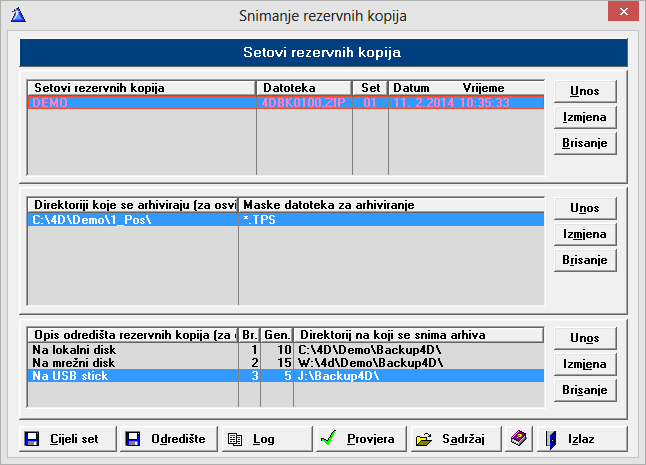Screen dimensions: 646x465
Task: Click Opis odredišta rezervnih kopija column header
Action: pyautogui.click(x=133, y=335)
